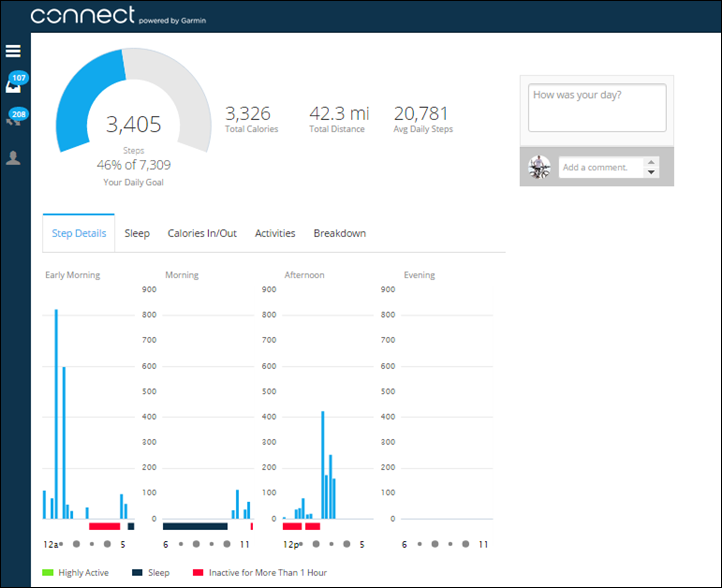Image resolution: width=722 pixels, height=588 pixels.
Task: Click the red Inactive legend swatch
Action: click(x=198, y=573)
